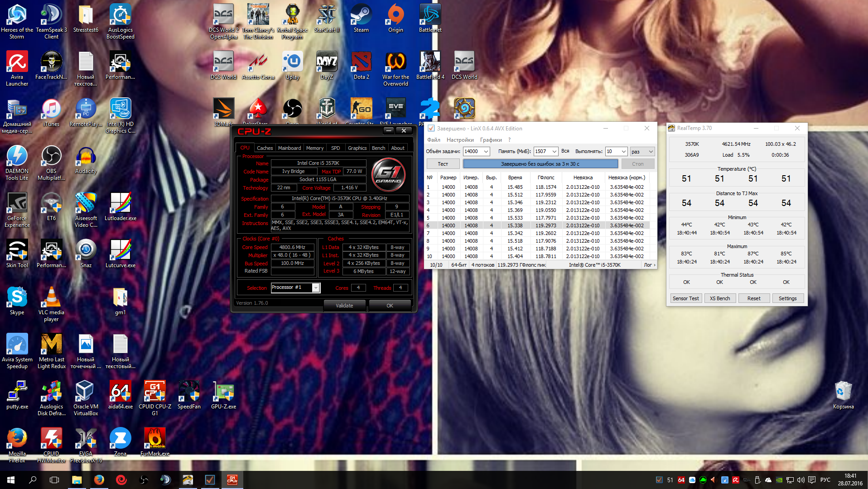Open the 'раз' units dropdown in LinX
The width and height of the screenshot is (868, 489).
[642, 151]
